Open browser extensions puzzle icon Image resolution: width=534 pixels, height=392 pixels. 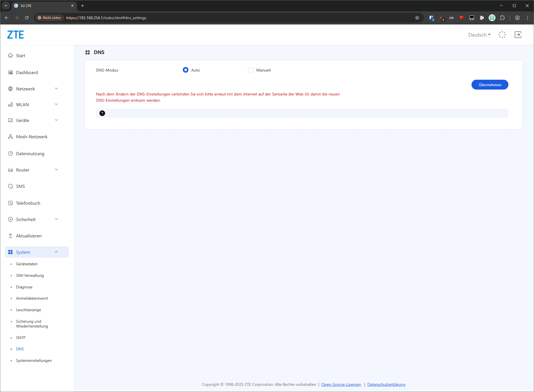(502, 18)
